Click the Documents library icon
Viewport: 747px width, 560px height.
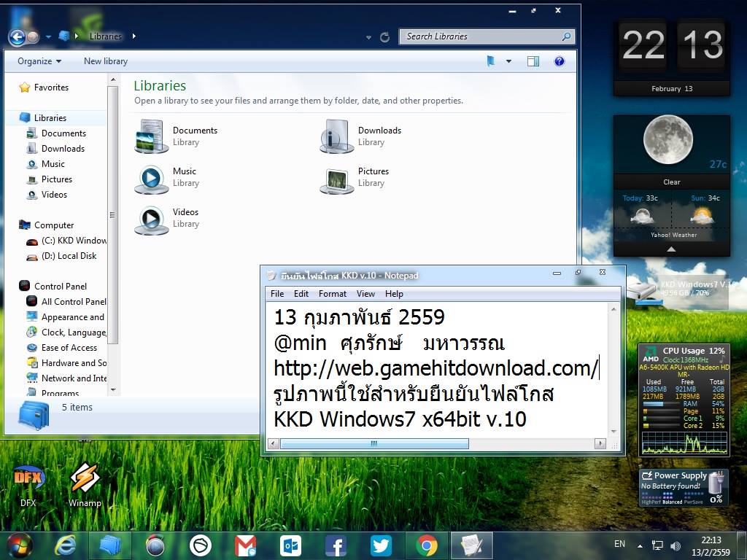[151, 136]
